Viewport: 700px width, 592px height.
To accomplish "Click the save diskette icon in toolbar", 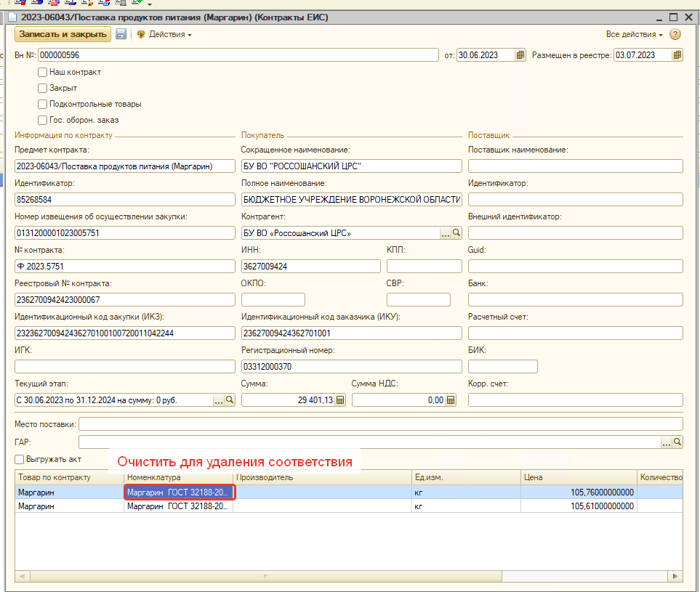I will pyautogui.click(x=121, y=34).
